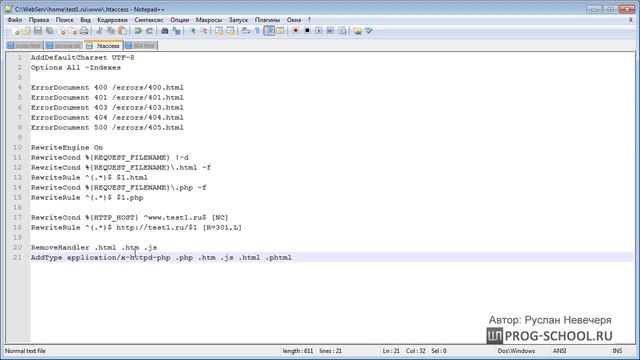Stop macro recording with black square
Viewport: 640px width, 360px height.
pyautogui.click(x=307, y=31)
